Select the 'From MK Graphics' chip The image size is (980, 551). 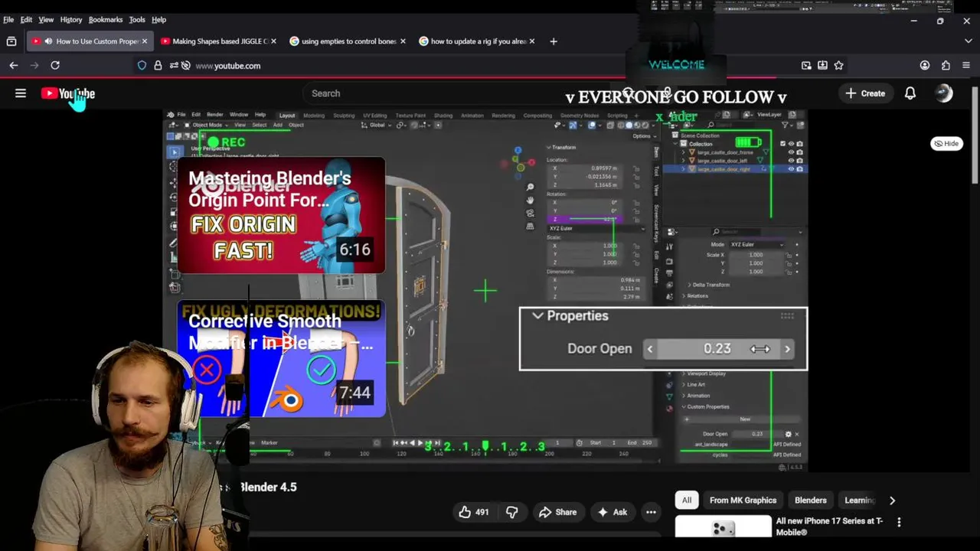743,500
